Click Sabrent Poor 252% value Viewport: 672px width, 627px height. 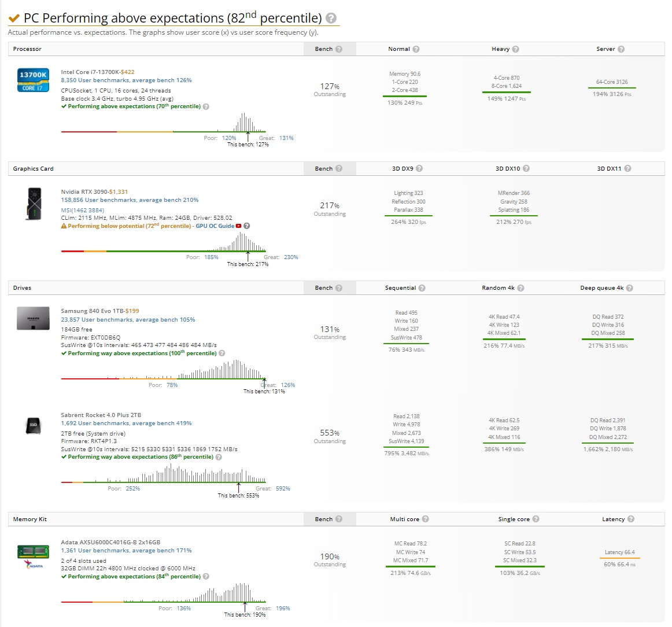click(133, 489)
